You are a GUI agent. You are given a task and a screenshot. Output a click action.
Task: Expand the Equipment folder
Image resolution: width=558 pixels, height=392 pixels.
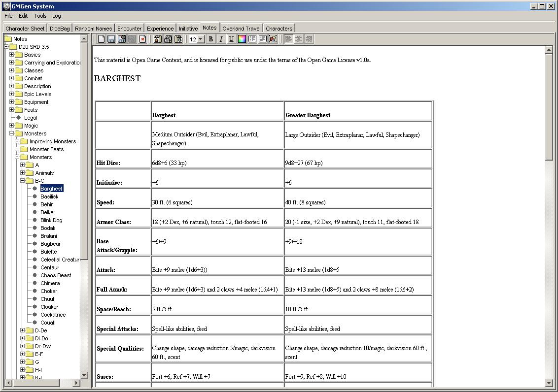coord(12,101)
